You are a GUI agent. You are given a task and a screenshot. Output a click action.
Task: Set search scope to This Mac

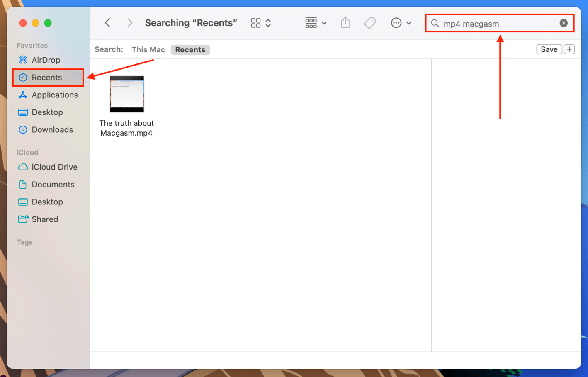point(148,49)
